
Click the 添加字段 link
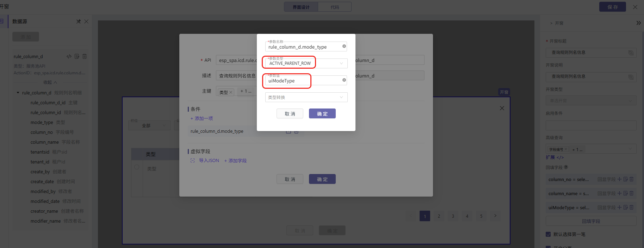click(235, 161)
